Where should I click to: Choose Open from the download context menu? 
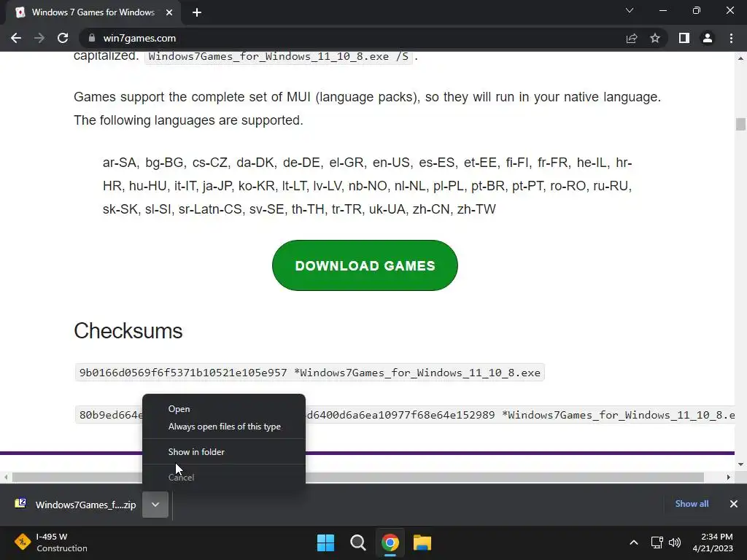[224, 409]
